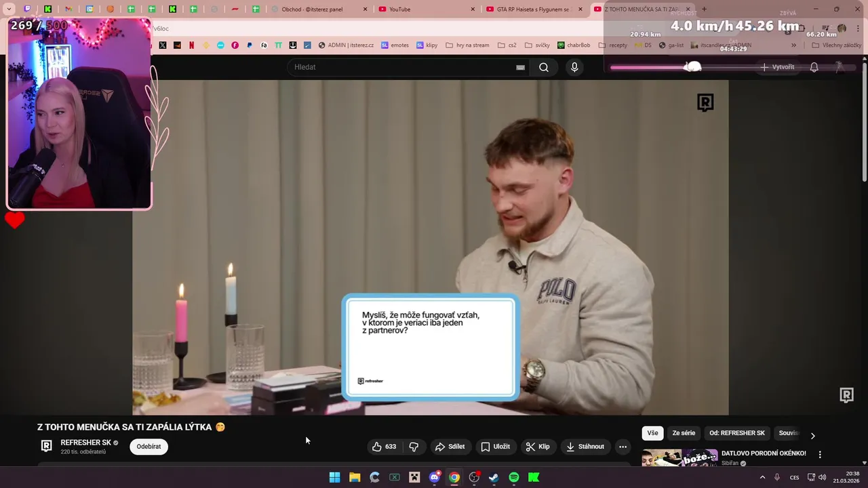Download the video via Stáhnout
Screen dimensions: 868x488
[585, 447]
